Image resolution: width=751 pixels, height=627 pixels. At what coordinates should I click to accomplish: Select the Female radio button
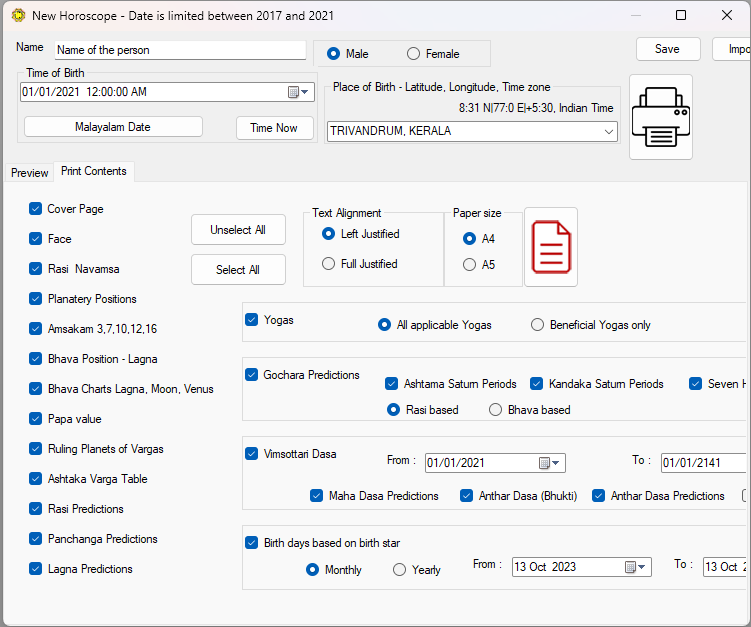[413, 54]
